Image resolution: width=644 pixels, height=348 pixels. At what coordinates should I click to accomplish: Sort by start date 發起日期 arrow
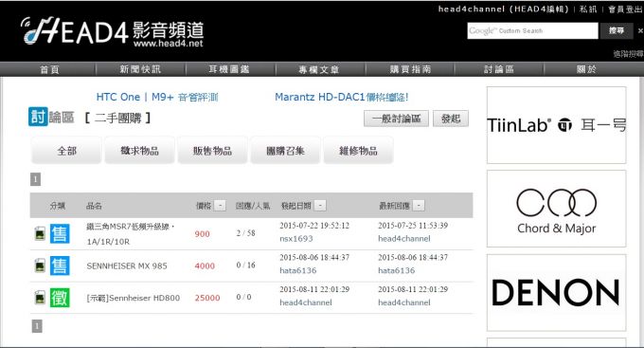(x=320, y=205)
